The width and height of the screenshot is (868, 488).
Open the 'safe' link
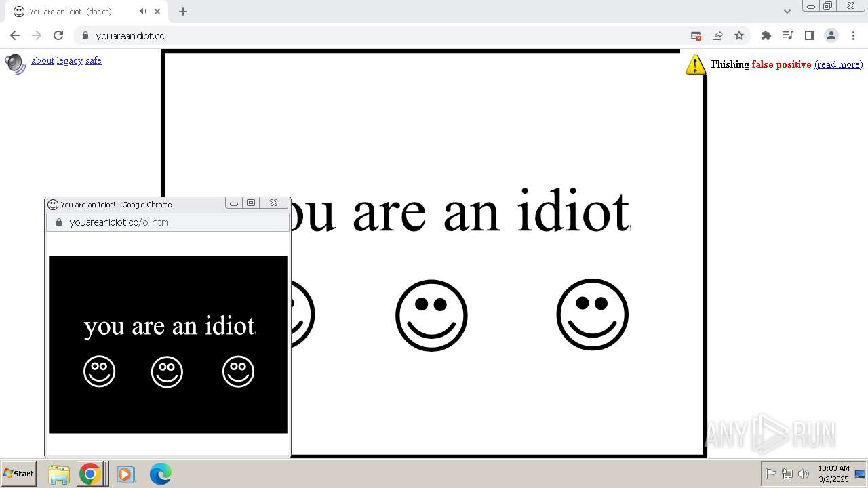[x=94, y=60]
